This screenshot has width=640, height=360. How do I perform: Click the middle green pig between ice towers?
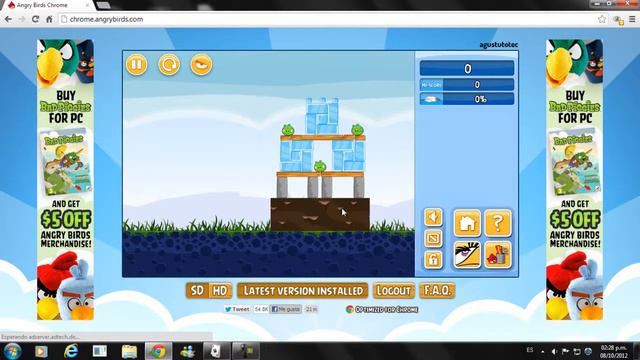pos(320,166)
